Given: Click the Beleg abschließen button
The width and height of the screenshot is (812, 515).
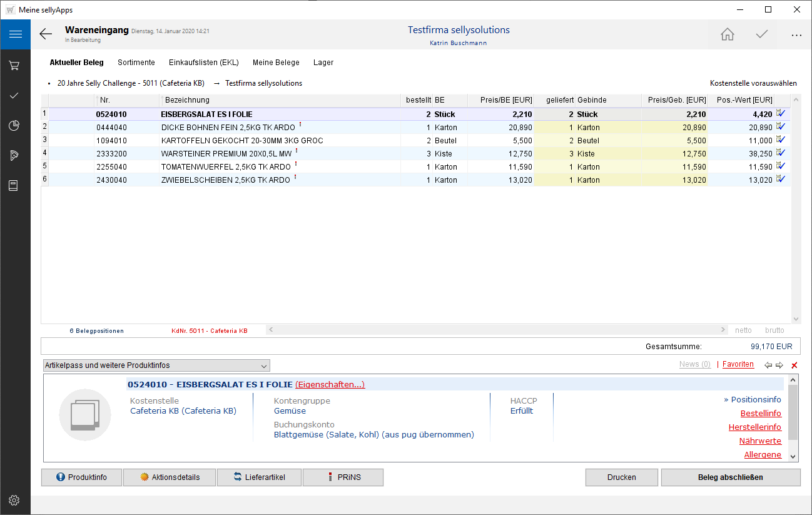Looking at the screenshot, I should click(730, 477).
